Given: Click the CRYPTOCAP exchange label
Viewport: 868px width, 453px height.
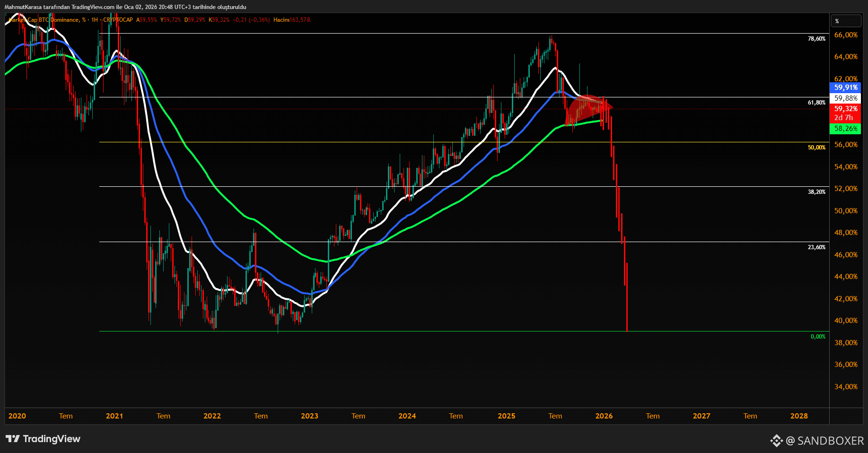Looking at the screenshot, I should [118, 20].
